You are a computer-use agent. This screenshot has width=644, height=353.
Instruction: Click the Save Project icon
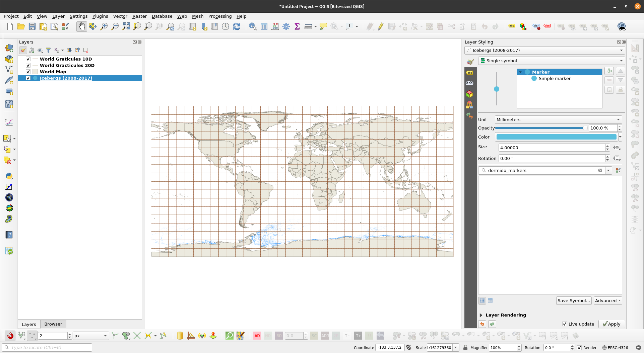pyautogui.click(x=32, y=26)
